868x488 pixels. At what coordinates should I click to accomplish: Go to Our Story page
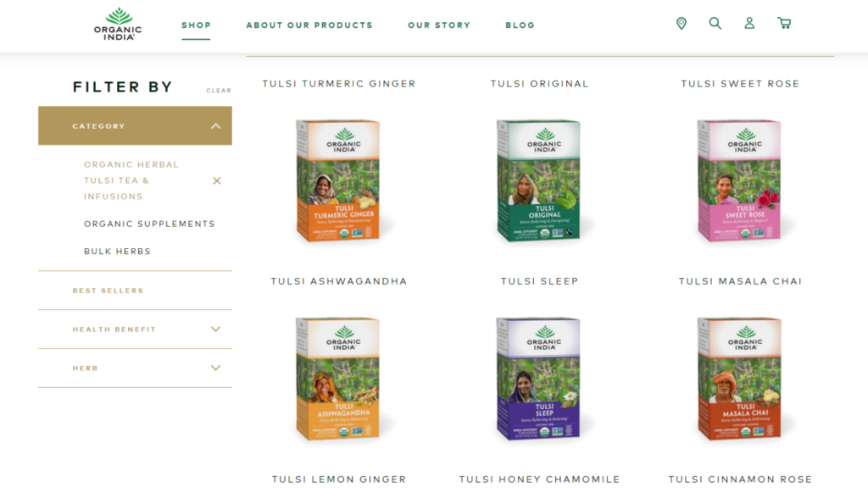click(439, 25)
